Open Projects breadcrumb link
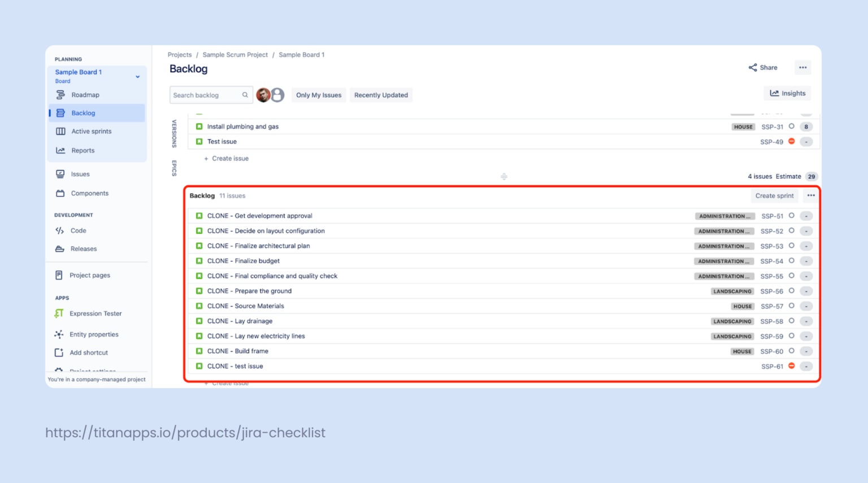Viewport: 868px width, 483px height. (x=180, y=55)
